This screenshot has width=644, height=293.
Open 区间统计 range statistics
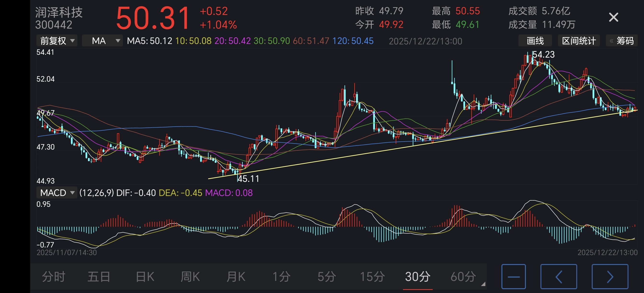(x=579, y=41)
